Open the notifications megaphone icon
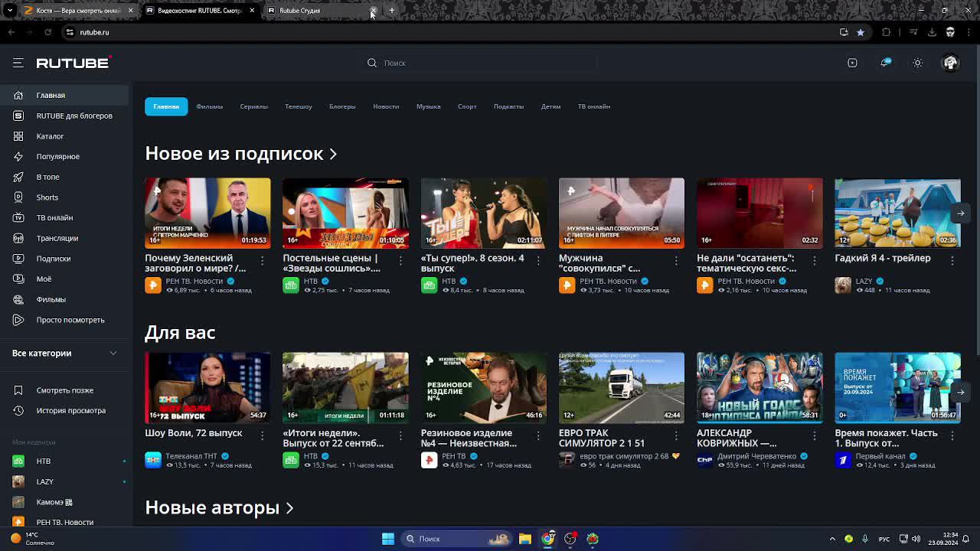 click(x=885, y=63)
